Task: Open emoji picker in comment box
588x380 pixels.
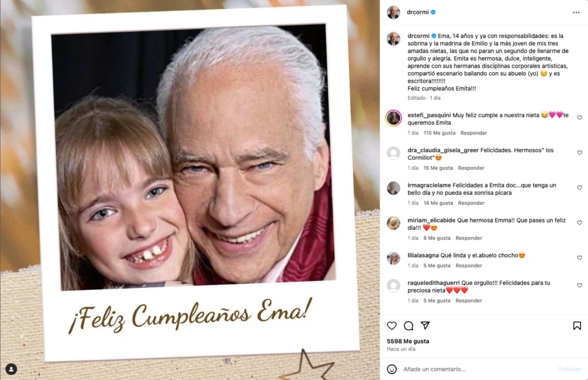Action: coord(392,369)
